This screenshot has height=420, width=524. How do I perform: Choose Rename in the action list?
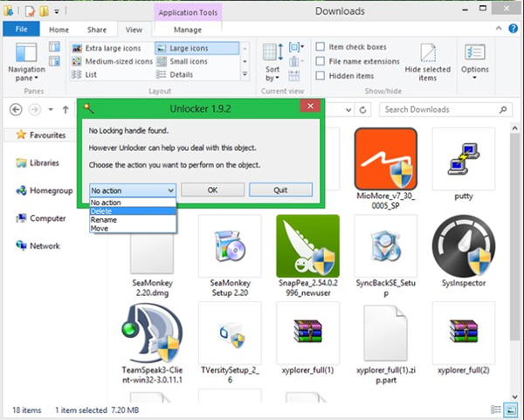pyautogui.click(x=133, y=220)
